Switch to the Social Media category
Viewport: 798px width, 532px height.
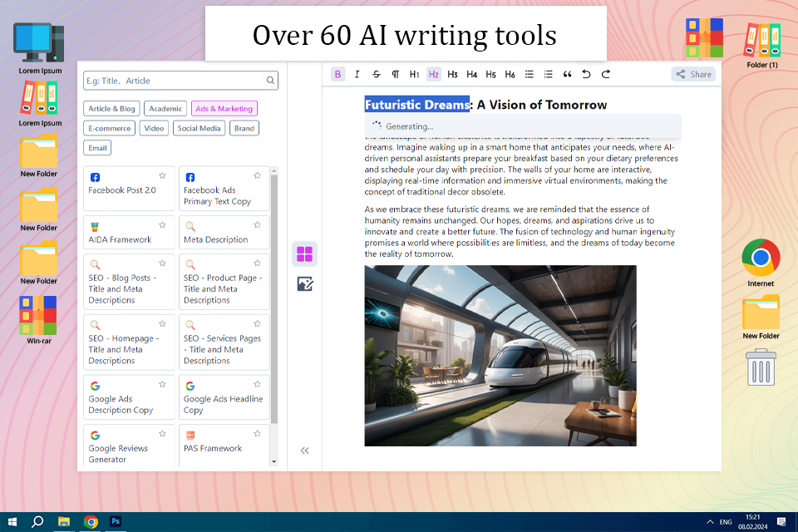click(199, 128)
